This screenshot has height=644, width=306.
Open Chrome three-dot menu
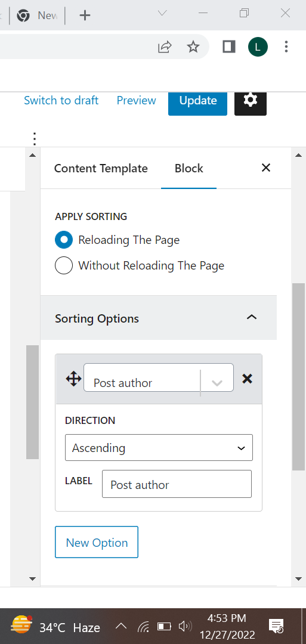point(286,47)
